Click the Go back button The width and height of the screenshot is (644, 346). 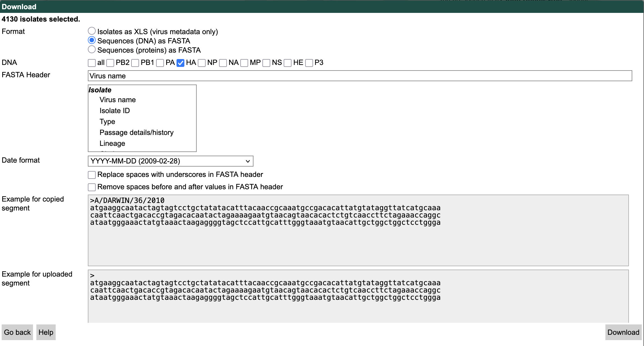[x=17, y=332]
